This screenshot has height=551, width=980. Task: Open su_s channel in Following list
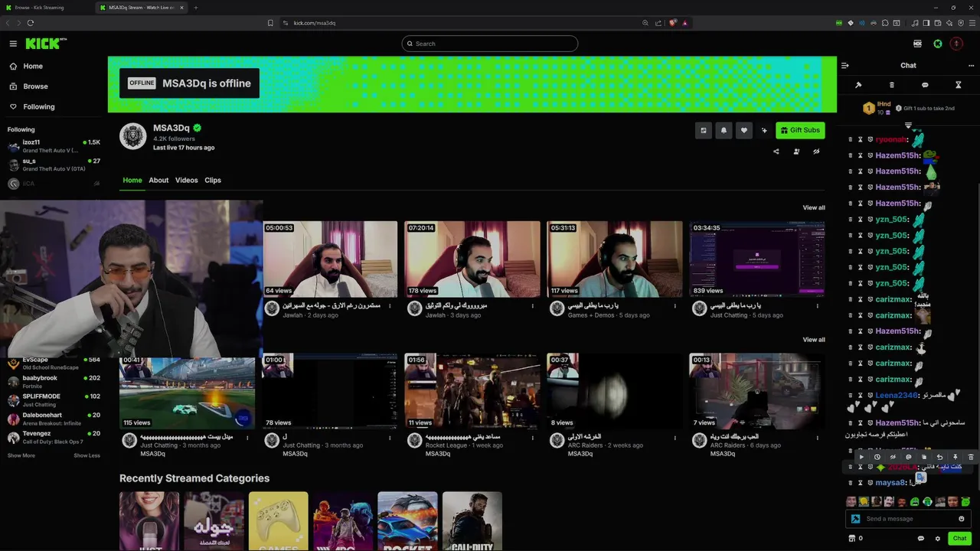coord(54,165)
